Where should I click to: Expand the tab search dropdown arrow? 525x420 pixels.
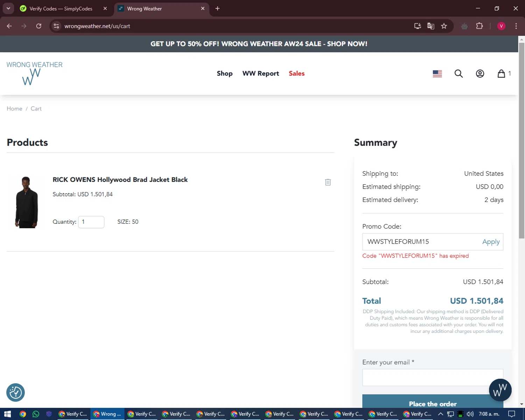[8, 8]
